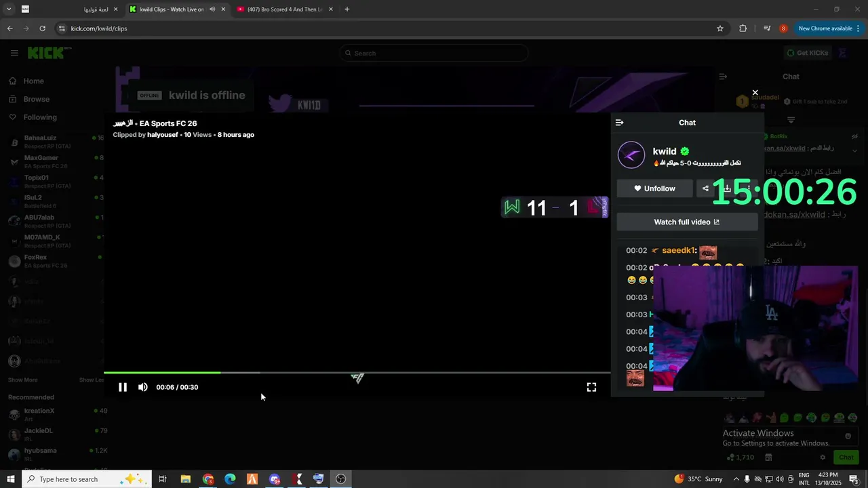Open Task View on taskbar
The image size is (868, 488).
point(163,479)
